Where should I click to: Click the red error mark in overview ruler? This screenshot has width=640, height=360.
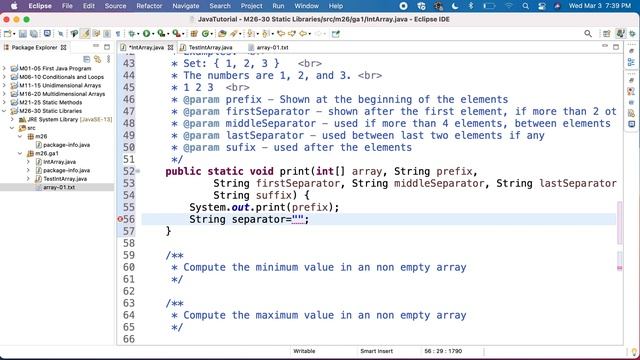[x=620, y=268]
